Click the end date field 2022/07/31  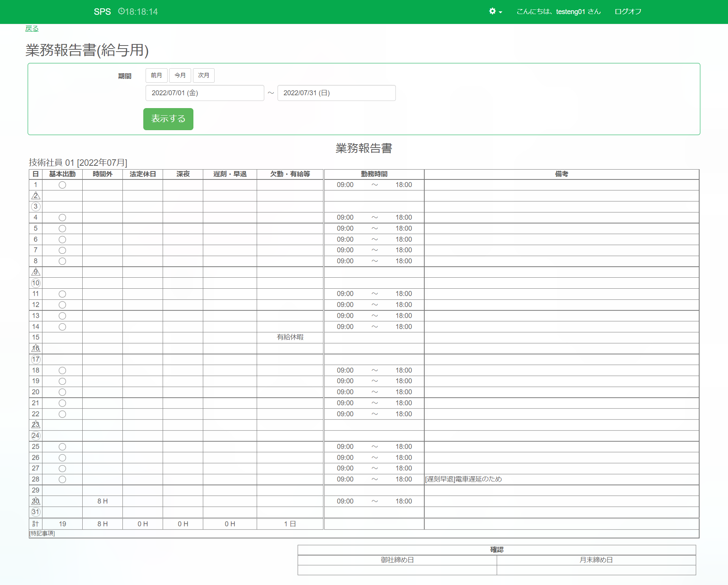tap(336, 93)
